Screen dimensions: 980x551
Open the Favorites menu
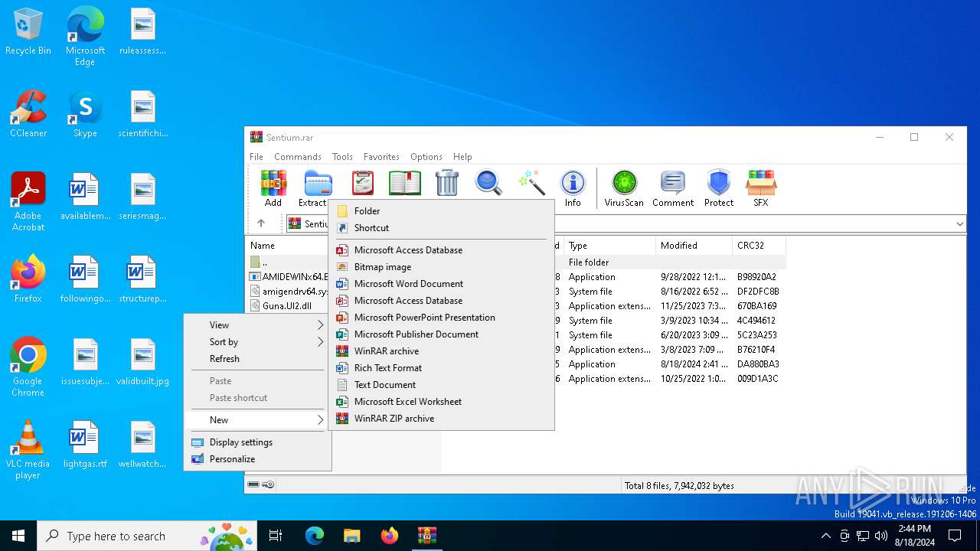381,157
